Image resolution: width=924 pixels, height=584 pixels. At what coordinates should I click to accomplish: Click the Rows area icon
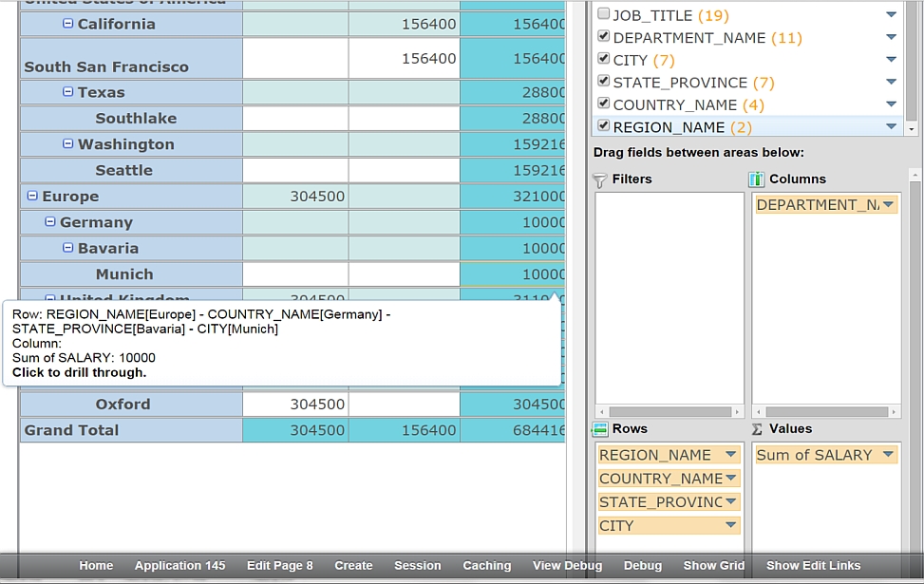[599, 429]
